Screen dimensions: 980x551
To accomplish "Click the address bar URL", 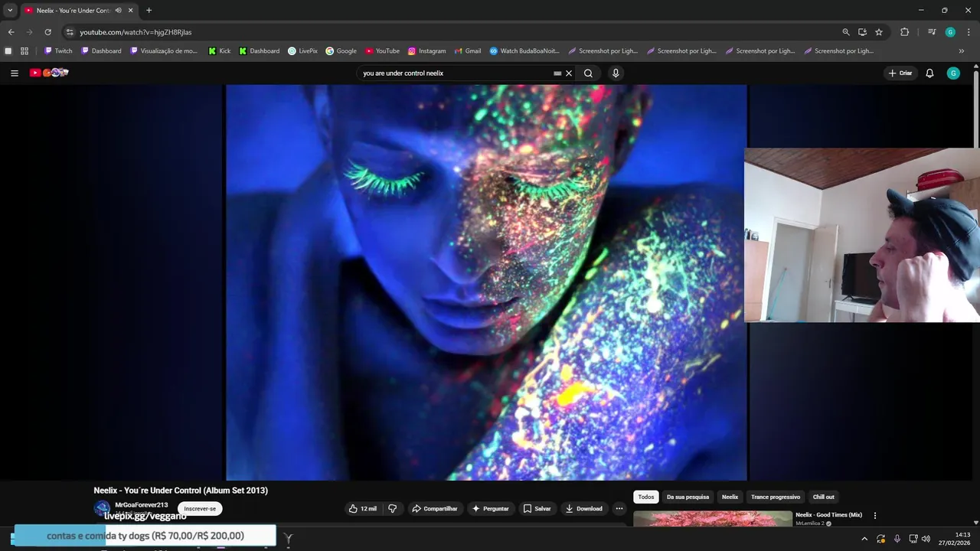I will click(136, 32).
